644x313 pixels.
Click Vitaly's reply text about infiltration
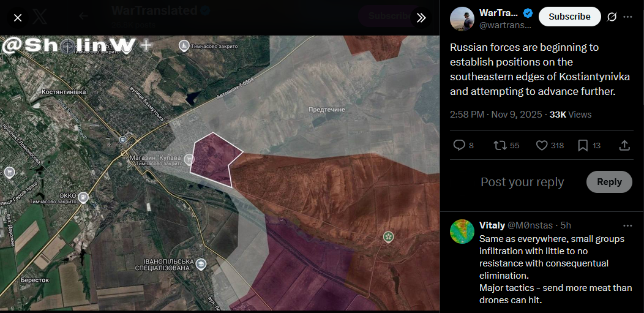pyautogui.click(x=556, y=270)
